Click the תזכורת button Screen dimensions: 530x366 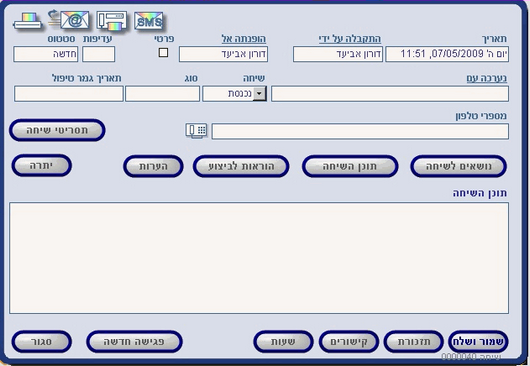413,342
